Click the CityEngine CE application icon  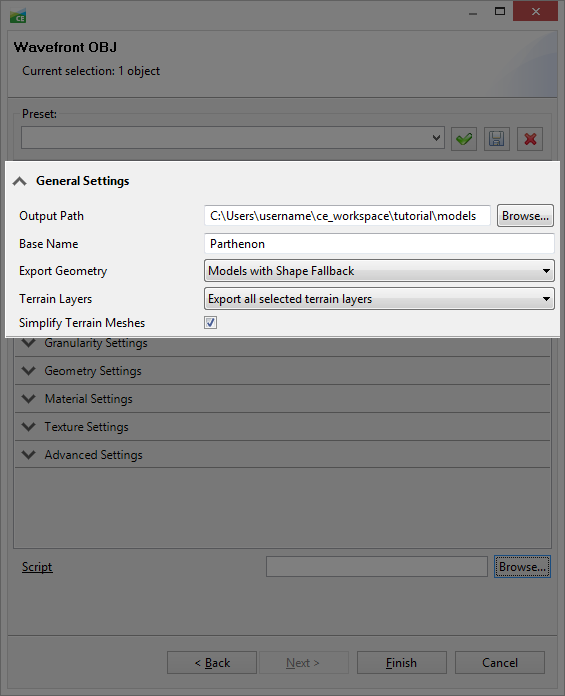click(x=18, y=16)
